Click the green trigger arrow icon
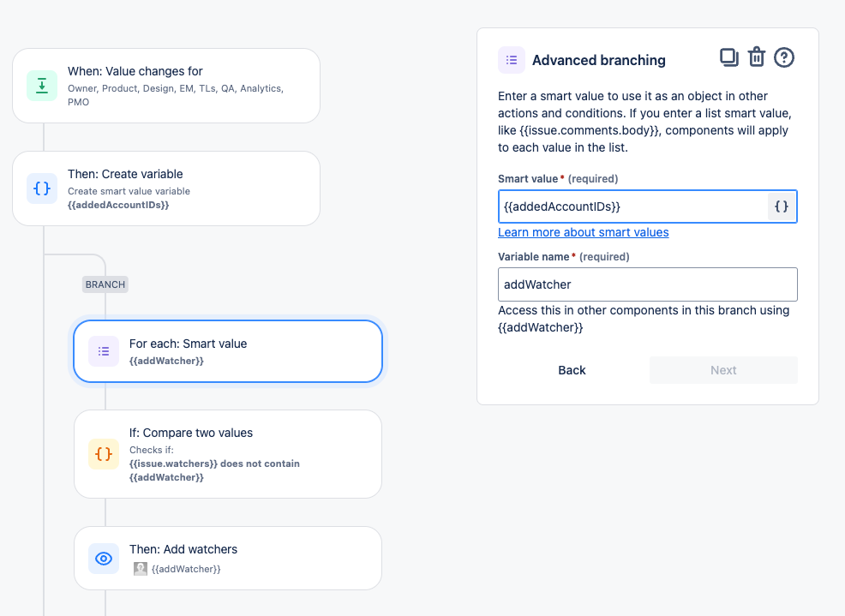This screenshot has height=616, width=845. pos(42,86)
